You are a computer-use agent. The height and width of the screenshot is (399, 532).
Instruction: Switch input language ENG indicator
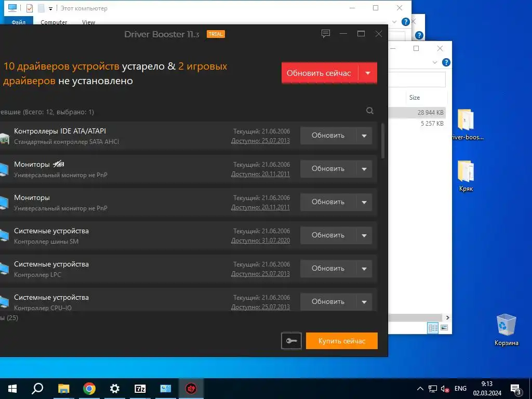click(x=460, y=389)
